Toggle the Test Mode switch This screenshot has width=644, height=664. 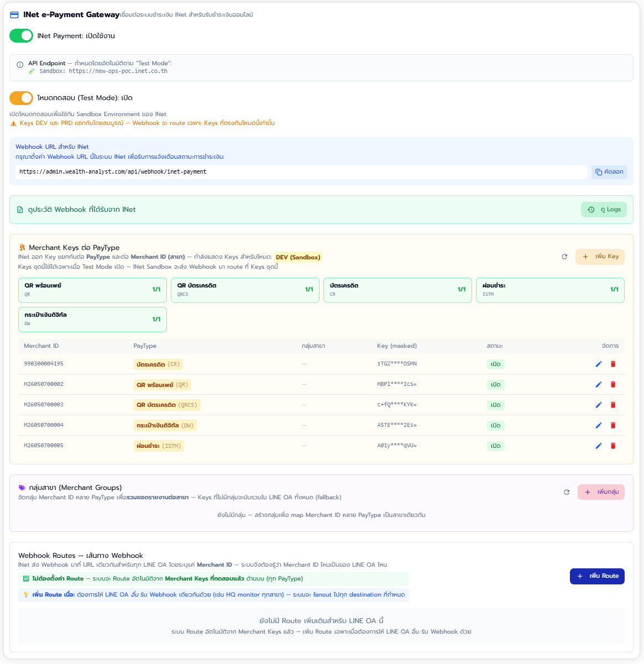point(22,98)
